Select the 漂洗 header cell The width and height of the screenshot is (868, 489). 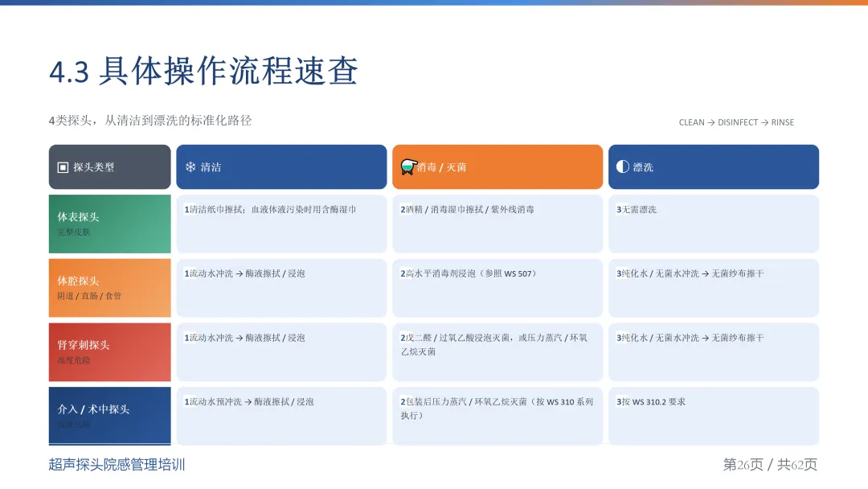[714, 166]
